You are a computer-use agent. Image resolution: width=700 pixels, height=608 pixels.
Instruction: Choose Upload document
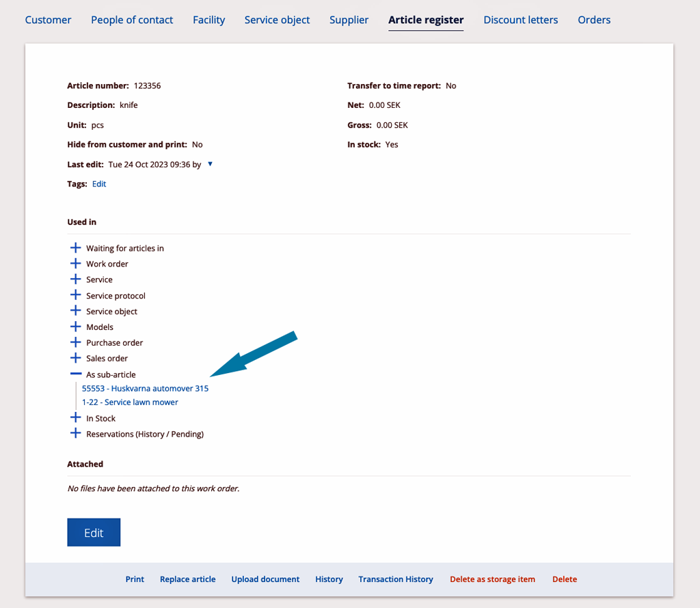[x=265, y=579]
